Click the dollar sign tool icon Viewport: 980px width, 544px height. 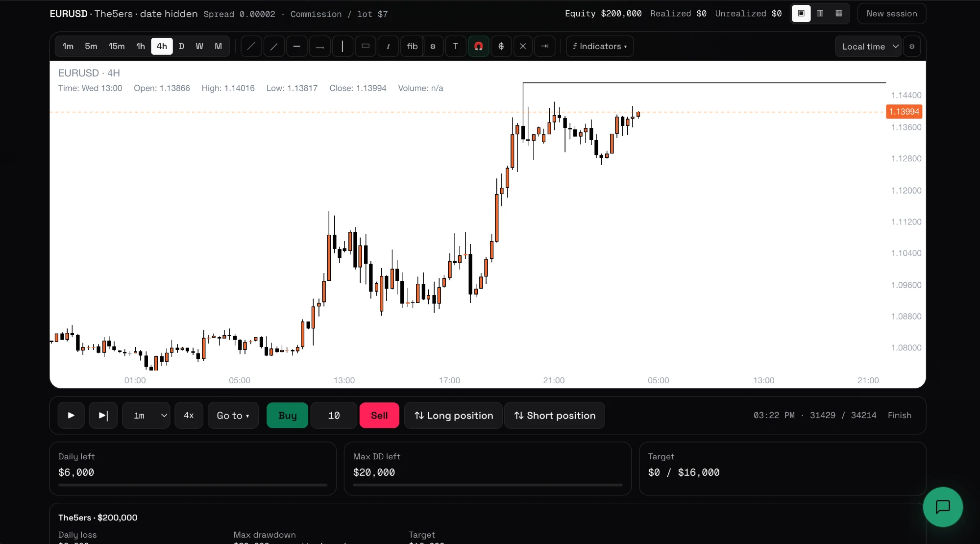pos(501,46)
